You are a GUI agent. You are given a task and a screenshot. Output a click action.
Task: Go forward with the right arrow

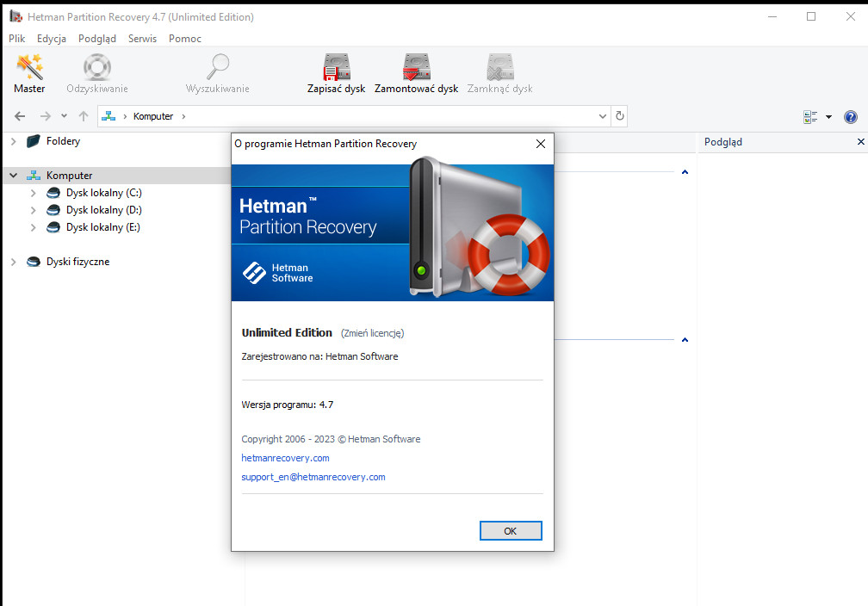click(46, 116)
